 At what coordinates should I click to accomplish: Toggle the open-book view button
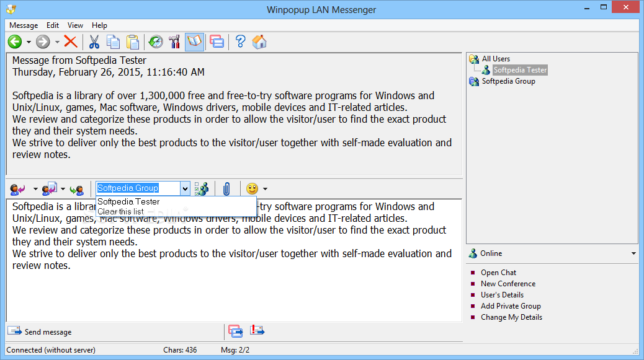(x=194, y=42)
